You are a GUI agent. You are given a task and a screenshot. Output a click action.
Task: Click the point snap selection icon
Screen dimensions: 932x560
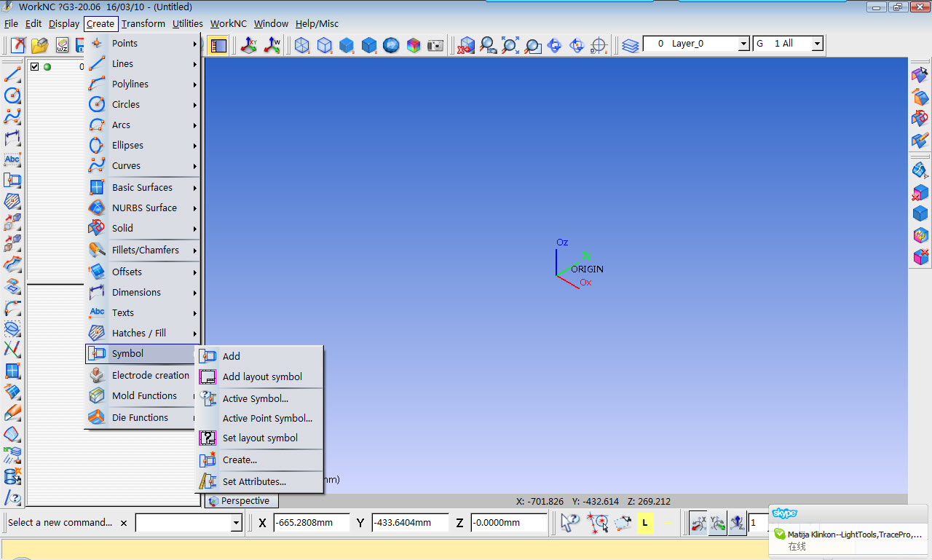point(599,522)
